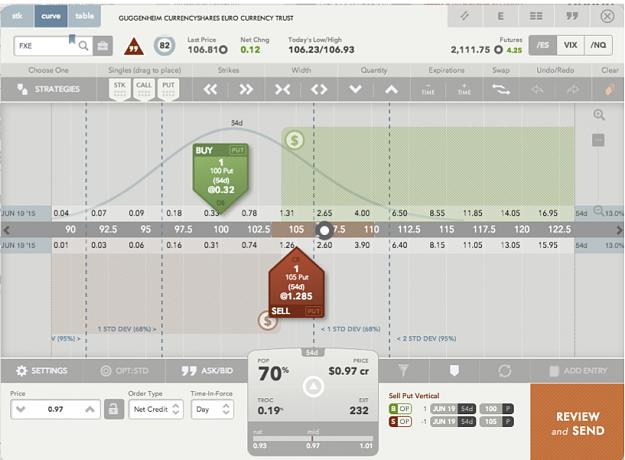Click the zoom-in magnifier on chart

point(599,115)
